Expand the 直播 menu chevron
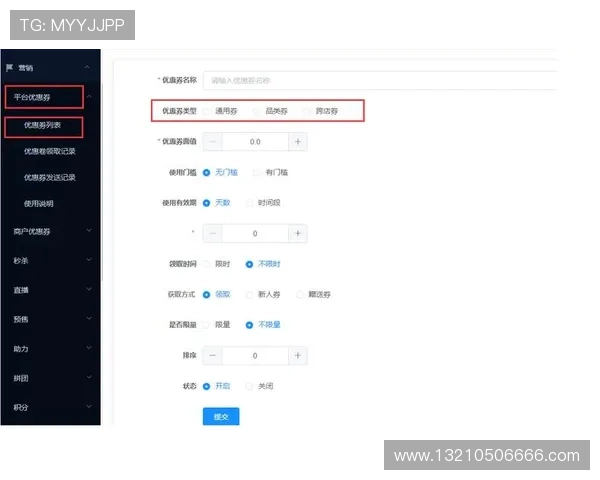Viewport: 600px width, 480px height. [89, 289]
